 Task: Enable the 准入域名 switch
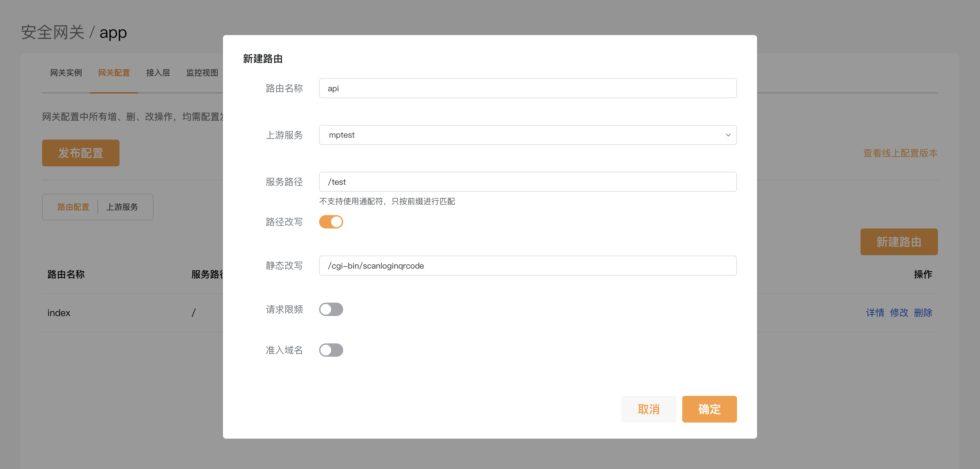[x=330, y=350]
